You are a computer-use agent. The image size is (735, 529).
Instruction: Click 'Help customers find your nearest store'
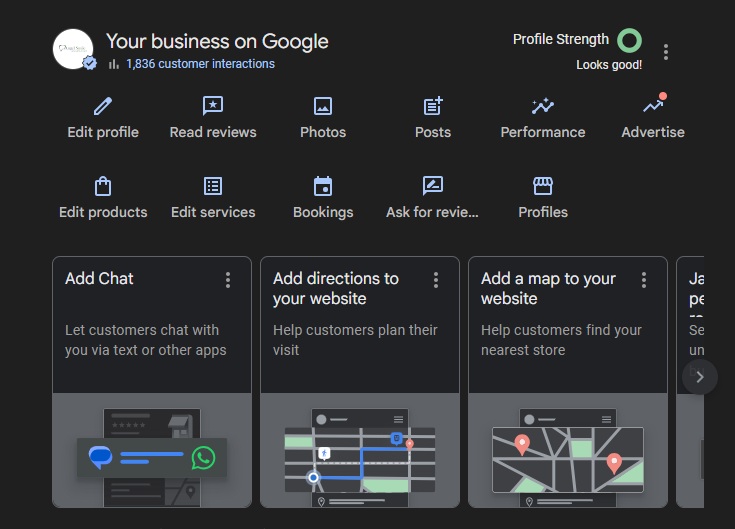tap(561, 340)
